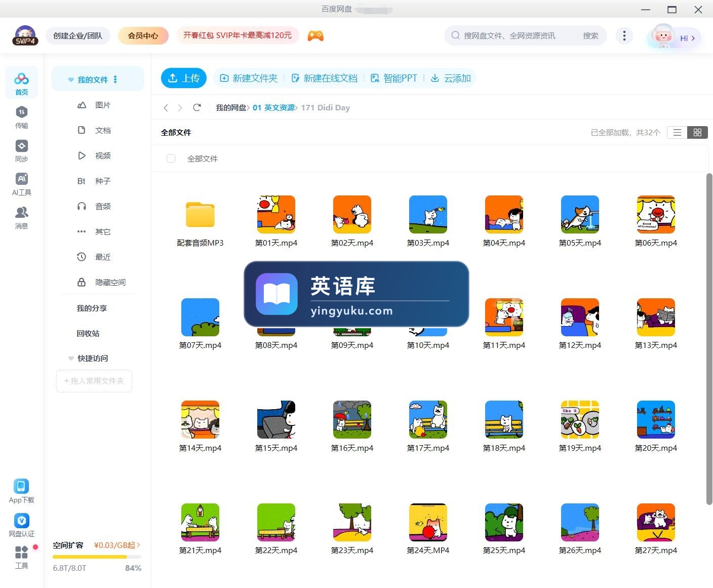Click 新建在线文档
This screenshot has width=713, height=588.
click(x=324, y=78)
